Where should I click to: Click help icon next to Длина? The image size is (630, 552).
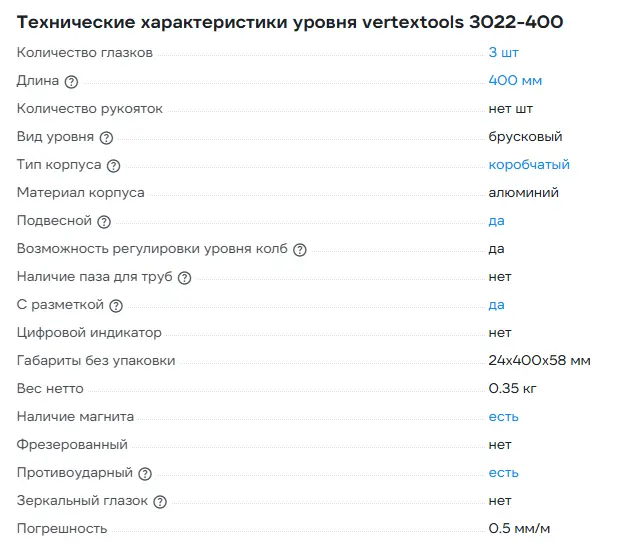click(71, 81)
